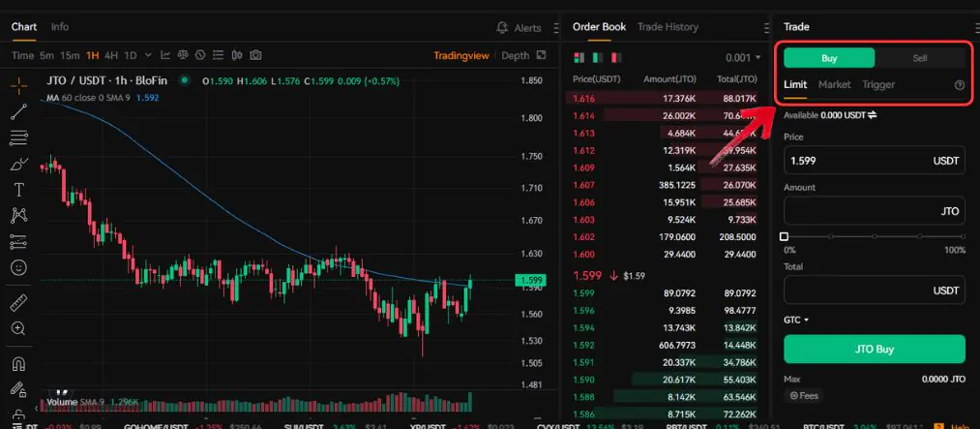Open the 0.001 price precision dropdown

click(743, 57)
